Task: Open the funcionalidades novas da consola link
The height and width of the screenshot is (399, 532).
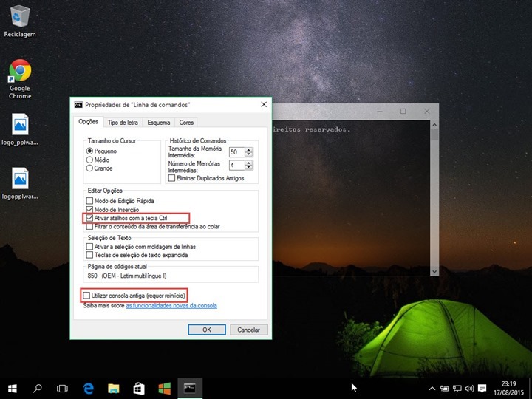Action: 171,305
